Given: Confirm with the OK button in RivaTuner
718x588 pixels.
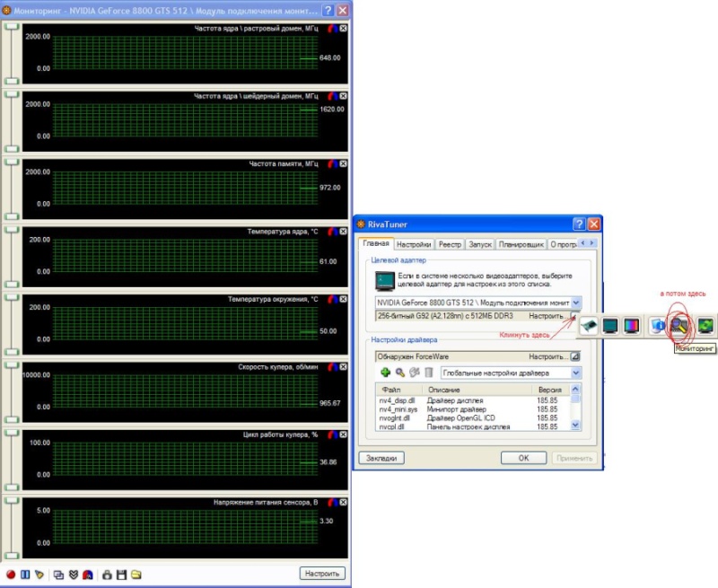Looking at the screenshot, I should click(523, 458).
